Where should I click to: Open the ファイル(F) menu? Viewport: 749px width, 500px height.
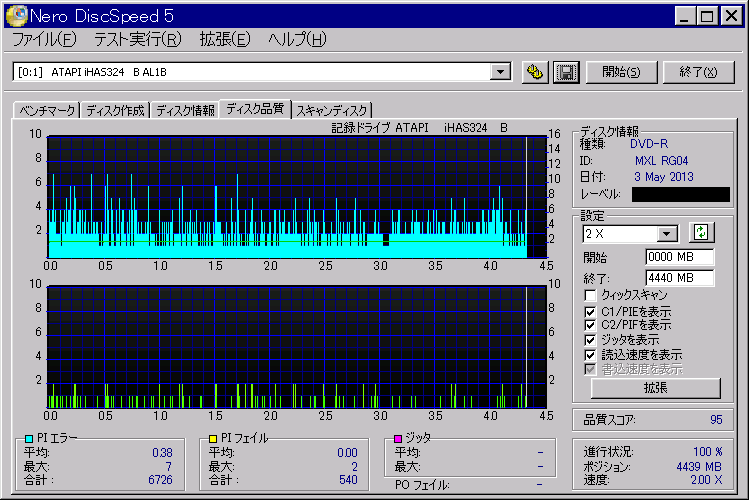(x=44, y=39)
